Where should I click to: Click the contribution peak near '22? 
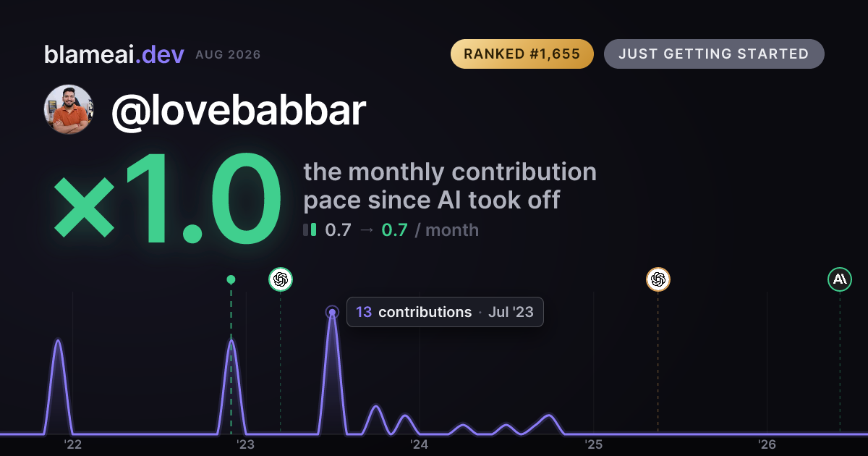(58, 340)
